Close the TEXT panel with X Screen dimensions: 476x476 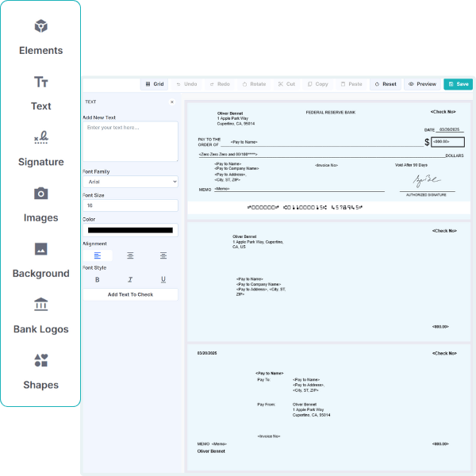pos(172,102)
